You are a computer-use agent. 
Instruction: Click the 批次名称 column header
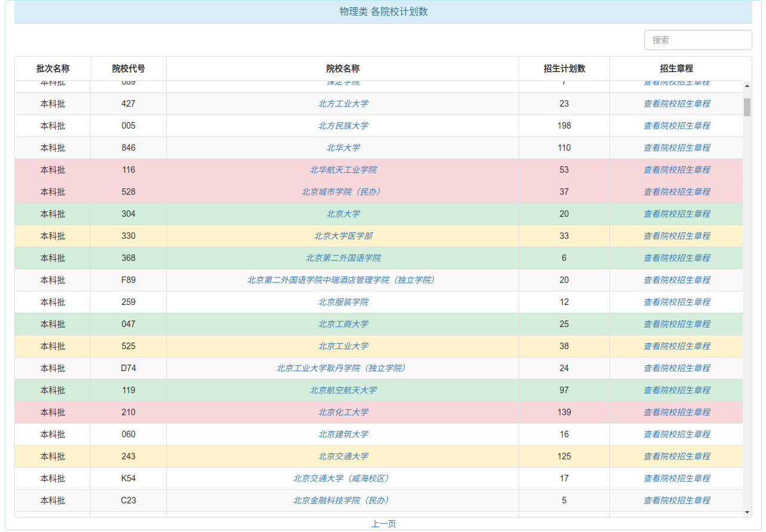click(x=52, y=69)
